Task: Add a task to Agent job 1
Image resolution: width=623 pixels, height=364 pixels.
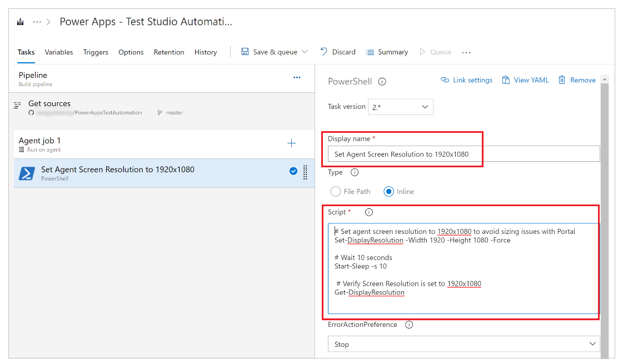Action: tap(291, 143)
